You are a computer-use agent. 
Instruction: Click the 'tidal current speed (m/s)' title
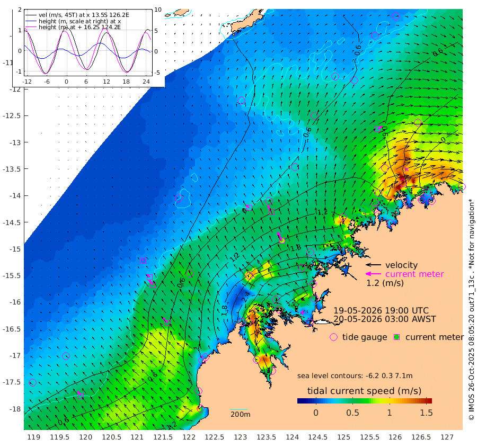click(x=364, y=391)
